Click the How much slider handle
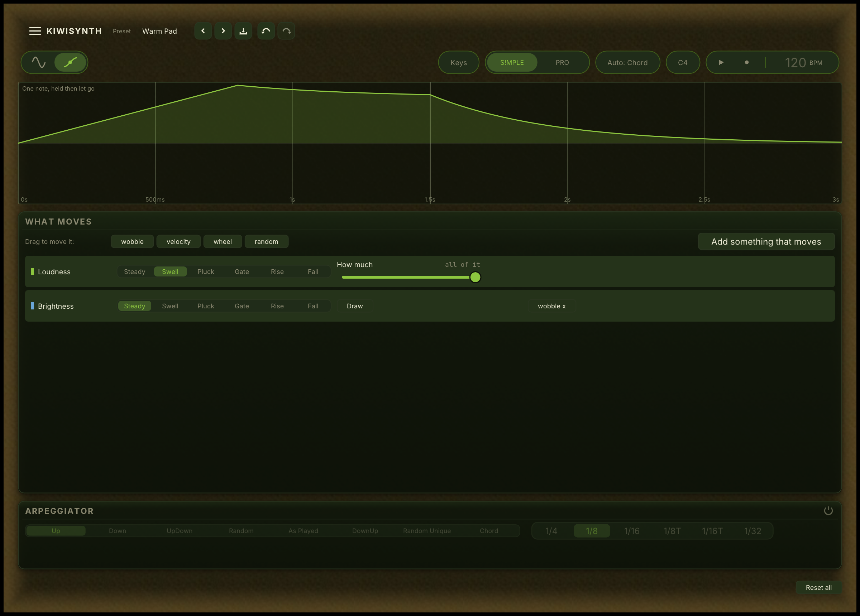 pos(475,277)
